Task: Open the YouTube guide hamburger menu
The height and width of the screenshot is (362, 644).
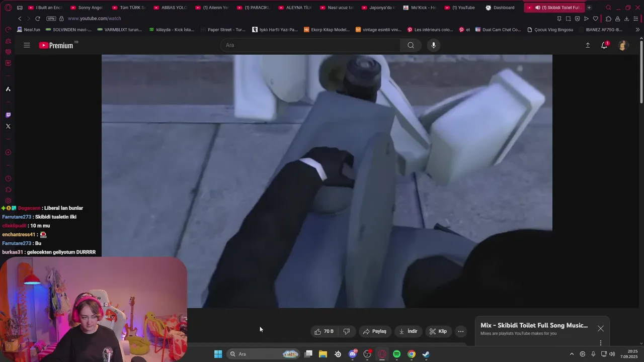Action: click(x=27, y=45)
